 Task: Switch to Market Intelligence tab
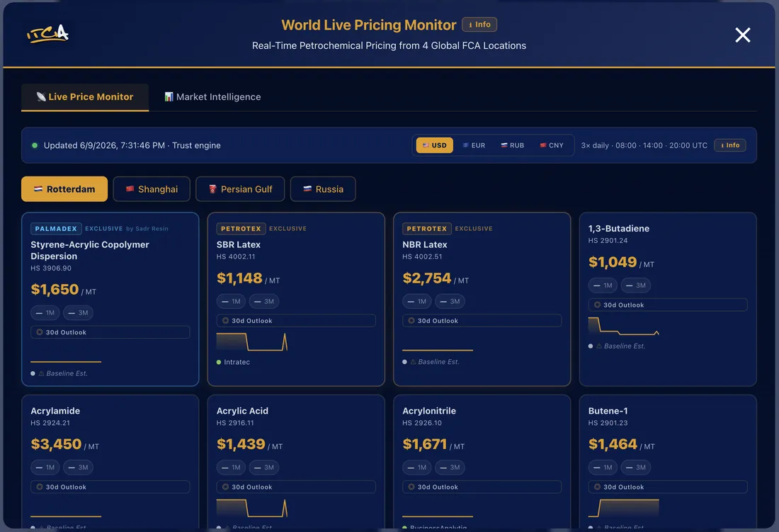point(212,97)
